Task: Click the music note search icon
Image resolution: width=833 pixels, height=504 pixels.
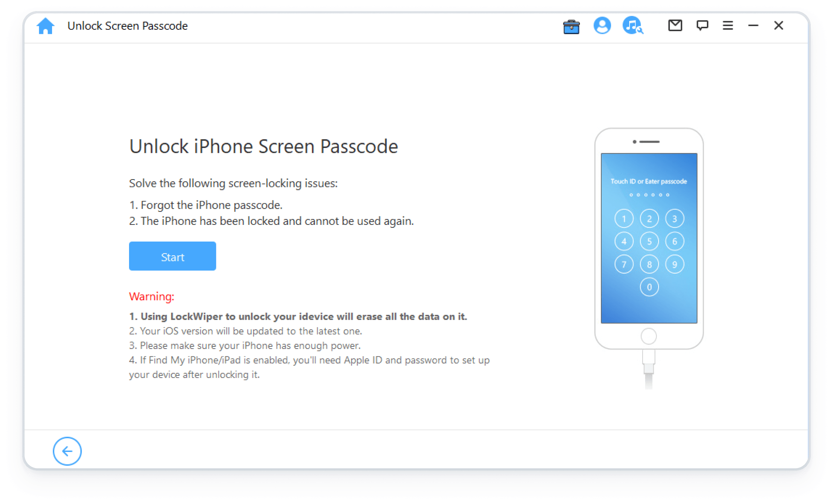Action: click(633, 26)
